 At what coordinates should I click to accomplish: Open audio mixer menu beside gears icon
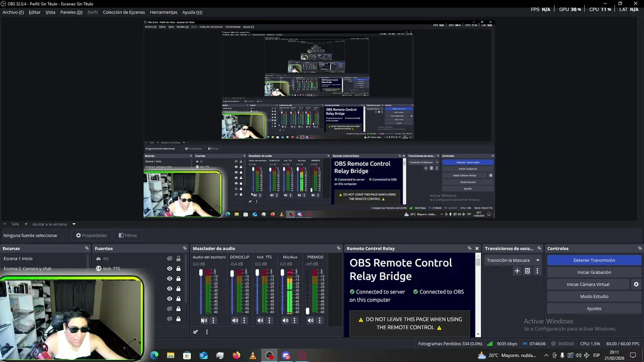[206, 332]
